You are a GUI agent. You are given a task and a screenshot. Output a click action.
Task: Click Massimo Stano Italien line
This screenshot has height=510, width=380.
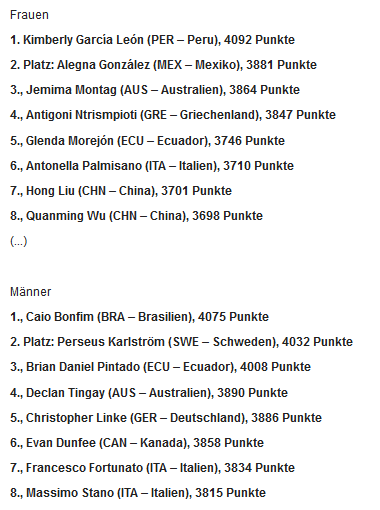(138, 493)
